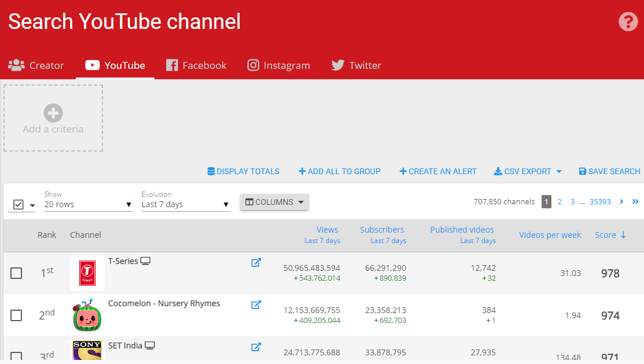Open the Show 20 rows dropdown
The height and width of the screenshot is (364, 644).
88,204
